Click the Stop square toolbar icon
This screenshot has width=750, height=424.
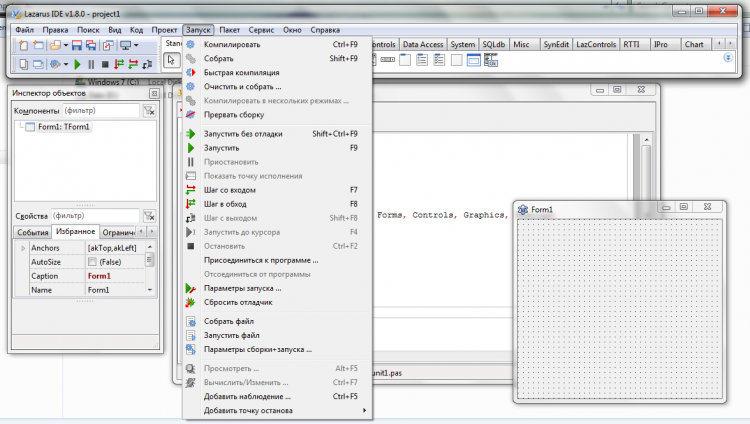click(105, 64)
